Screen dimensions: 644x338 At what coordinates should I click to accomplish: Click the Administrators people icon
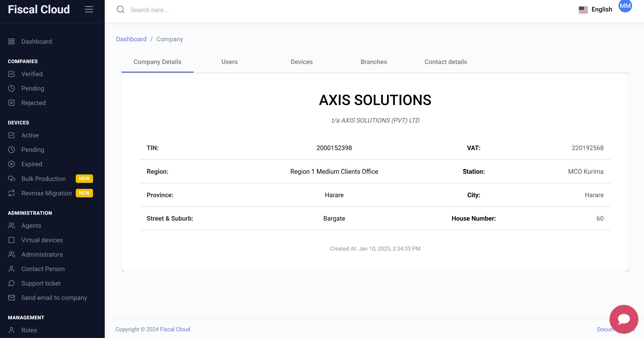(x=11, y=254)
